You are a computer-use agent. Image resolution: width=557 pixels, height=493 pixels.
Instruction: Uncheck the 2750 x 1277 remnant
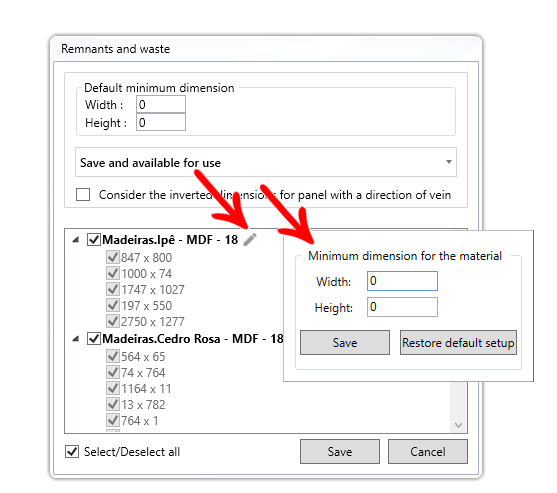(x=113, y=321)
